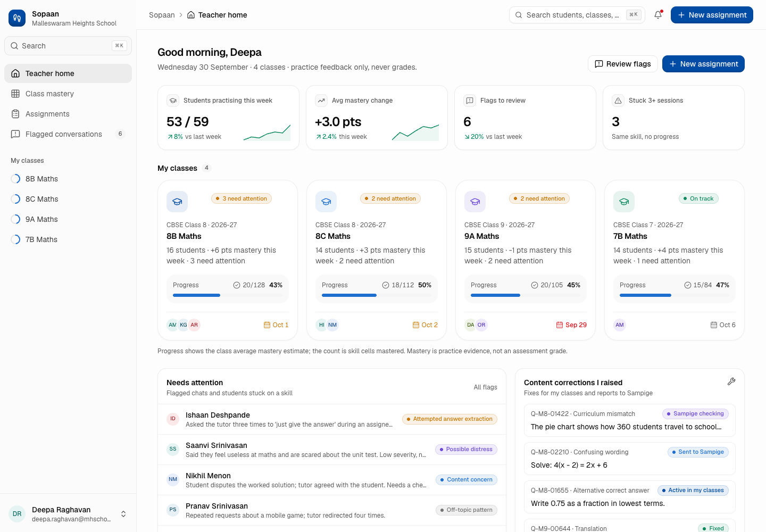Open Pranav Srinivasan's flagged chat
766x532 pixels.
[332, 510]
